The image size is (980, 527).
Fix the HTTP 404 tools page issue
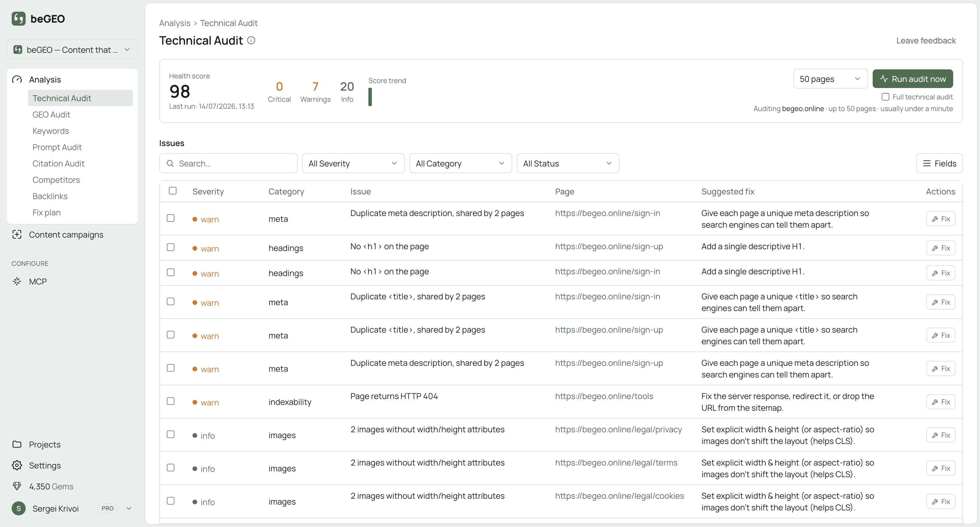click(940, 402)
